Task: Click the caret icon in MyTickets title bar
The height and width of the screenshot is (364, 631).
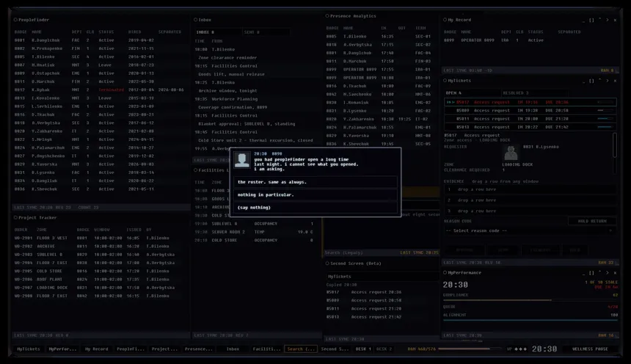Action: [x=599, y=81]
